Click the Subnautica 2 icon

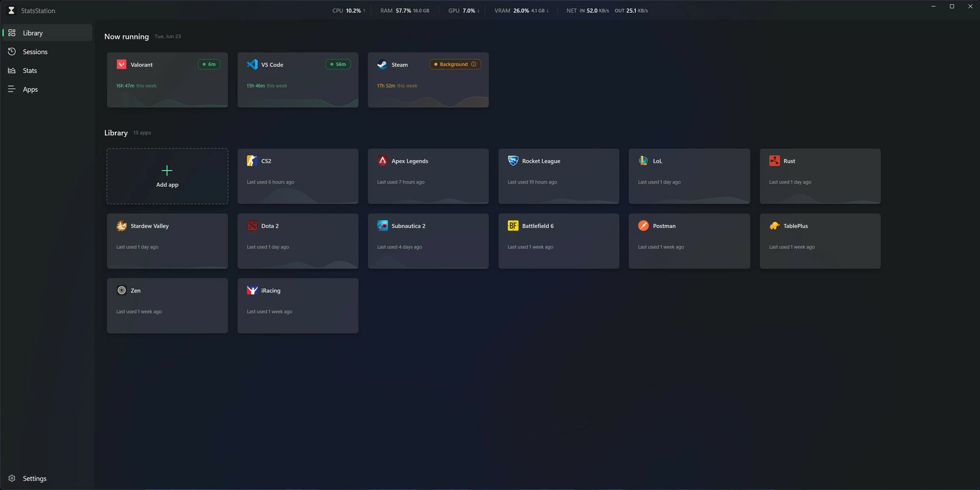[x=382, y=226]
